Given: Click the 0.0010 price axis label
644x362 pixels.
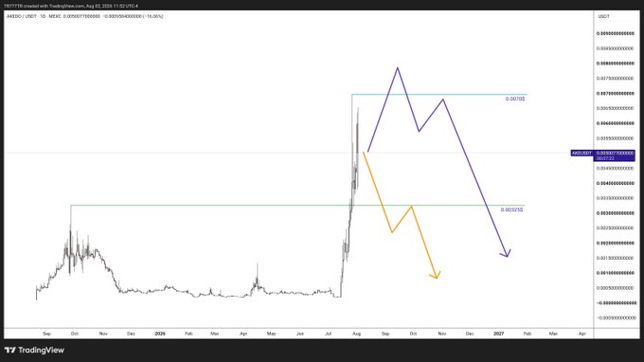Looking at the screenshot, I should (615, 273).
